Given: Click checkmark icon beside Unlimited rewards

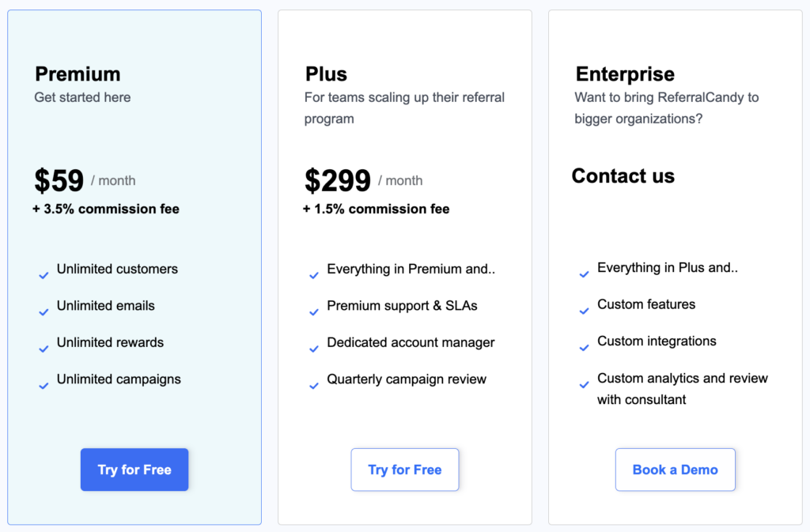Looking at the screenshot, I should point(44,349).
